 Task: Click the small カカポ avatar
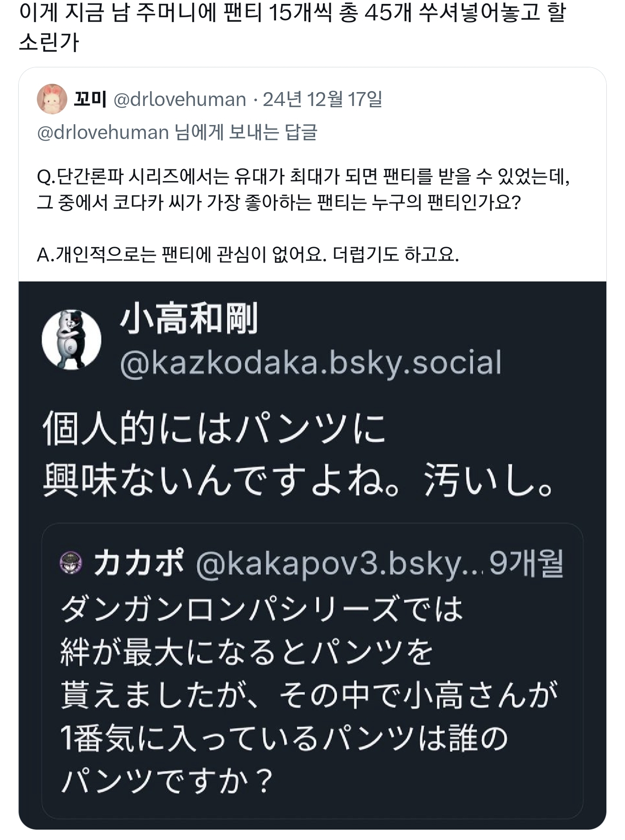[71, 563]
